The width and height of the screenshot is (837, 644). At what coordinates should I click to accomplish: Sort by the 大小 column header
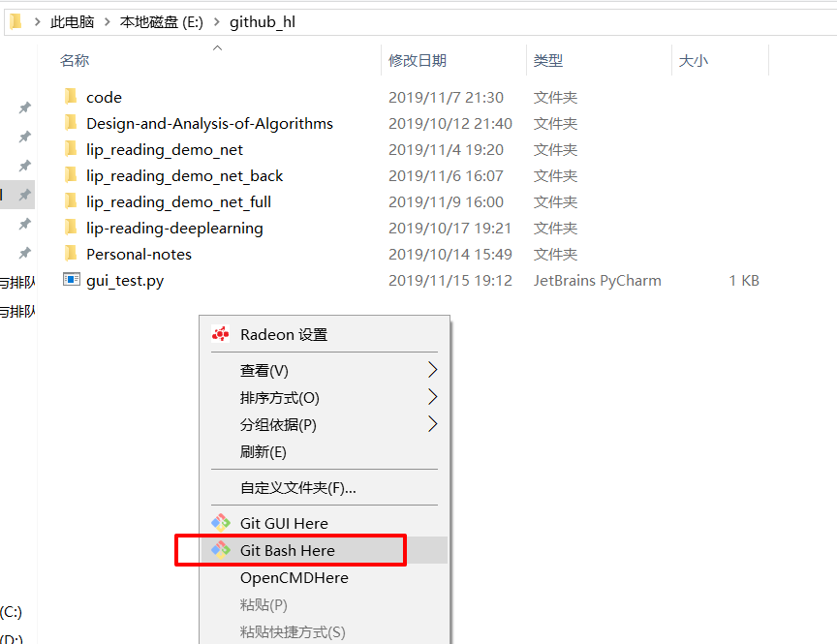pyautogui.click(x=694, y=60)
